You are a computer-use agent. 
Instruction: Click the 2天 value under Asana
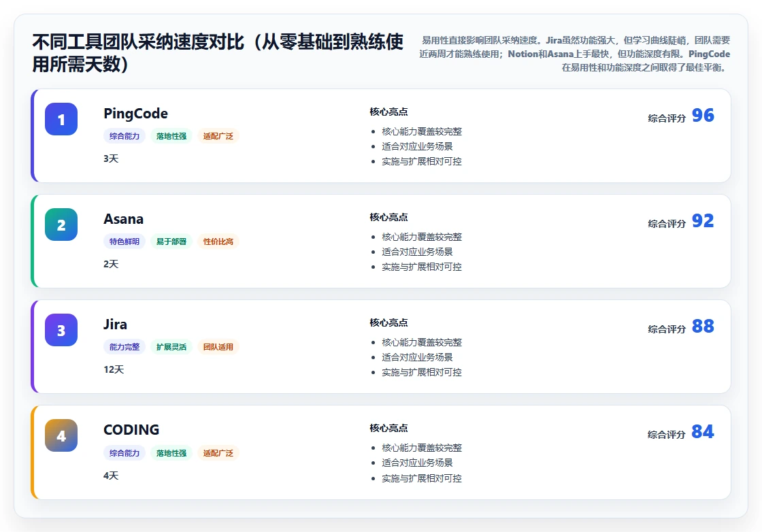click(111, 265)
